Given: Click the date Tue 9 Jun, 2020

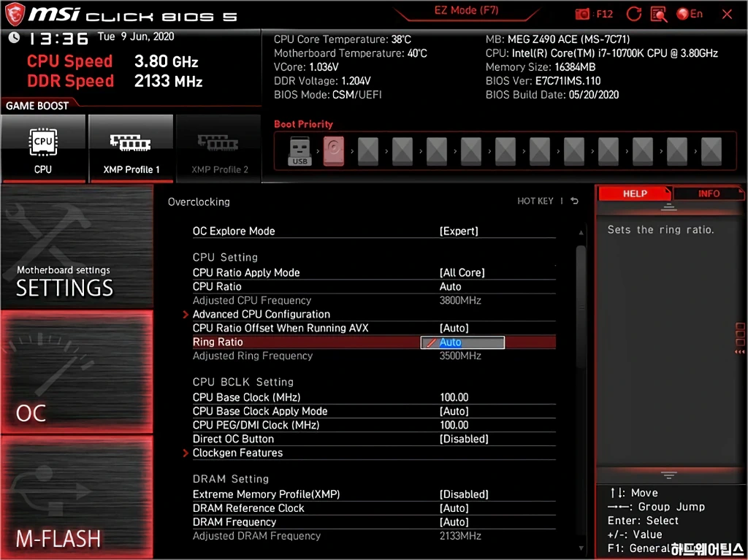Looking at the screenshot, I should (135, 37).
